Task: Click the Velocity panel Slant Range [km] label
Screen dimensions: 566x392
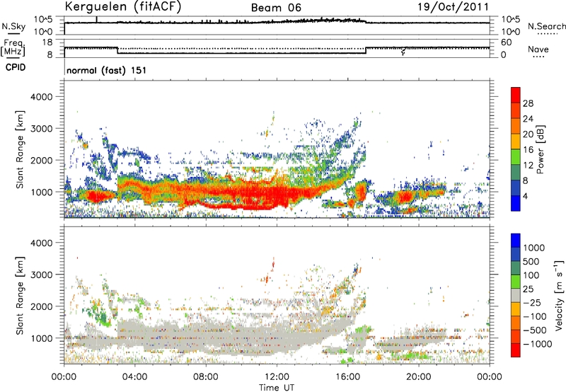Action: coord(20,296)
